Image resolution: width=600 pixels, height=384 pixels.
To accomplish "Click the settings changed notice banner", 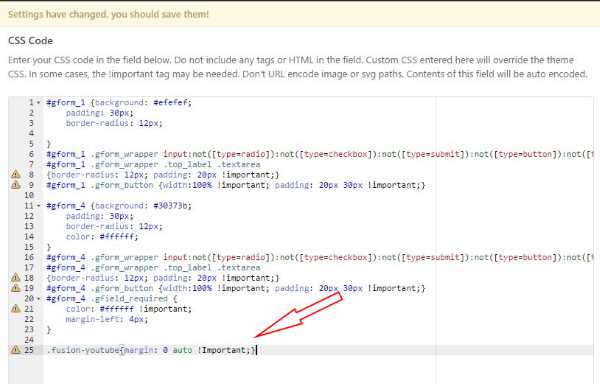I will (x=300, y=14).
